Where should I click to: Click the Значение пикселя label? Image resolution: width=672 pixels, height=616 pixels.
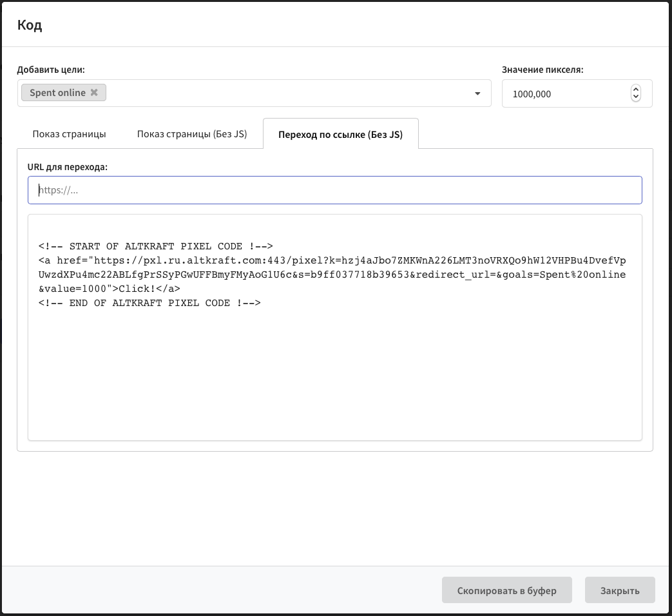click(542, 70)
